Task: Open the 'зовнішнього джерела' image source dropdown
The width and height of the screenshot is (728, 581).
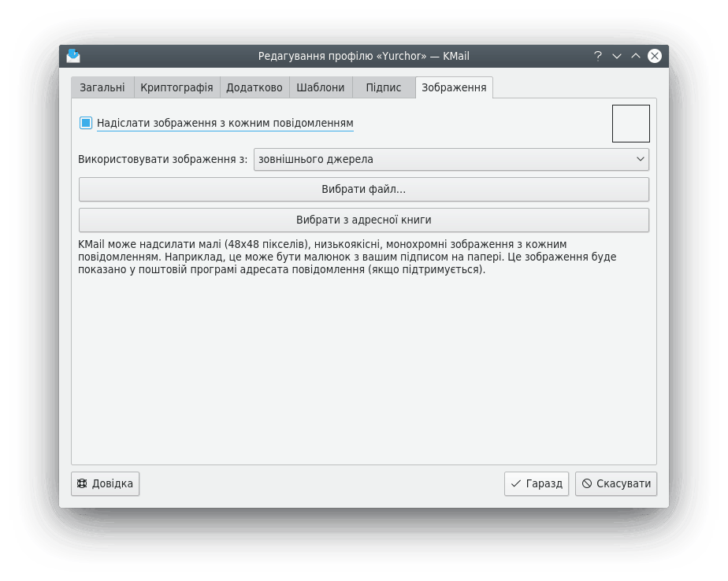Action: click(x=451, y=159)
